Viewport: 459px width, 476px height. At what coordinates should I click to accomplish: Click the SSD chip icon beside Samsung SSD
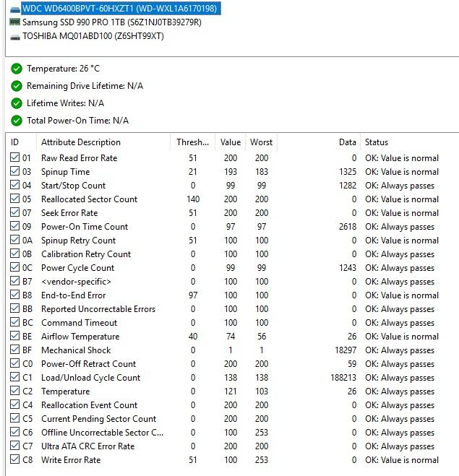click(x=15, y=22)
